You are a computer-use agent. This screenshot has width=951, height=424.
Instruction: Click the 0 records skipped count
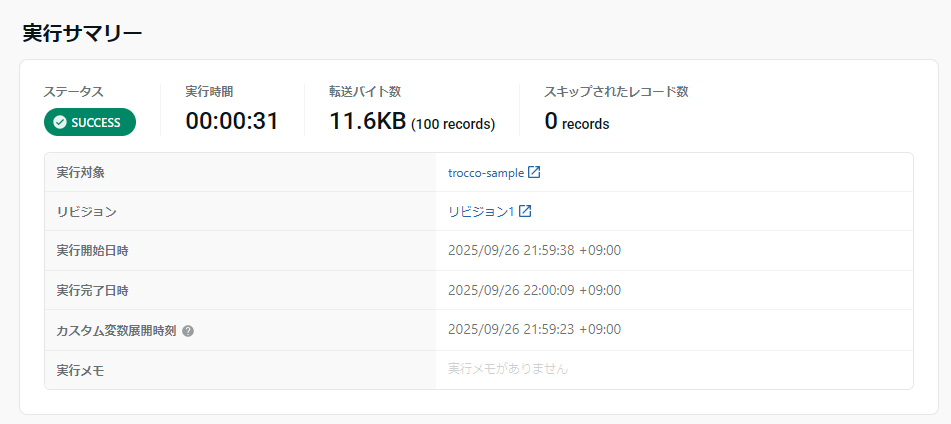point(576,122)
